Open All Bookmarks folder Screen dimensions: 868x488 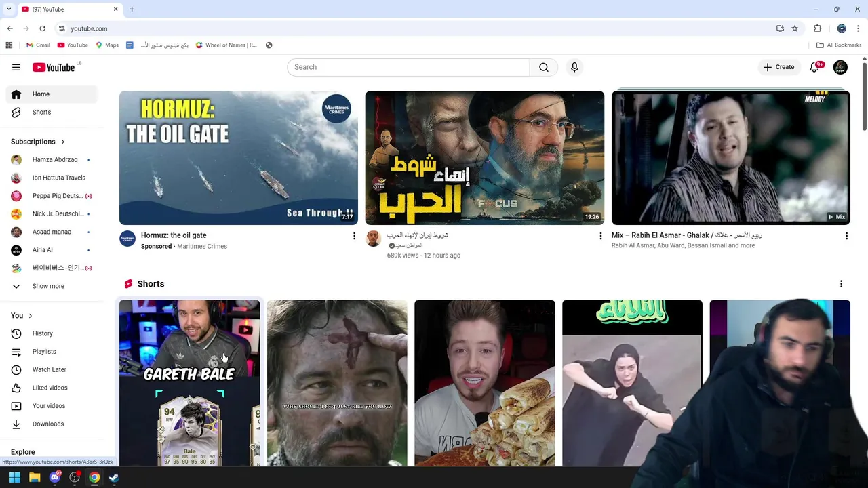click(x=839, y=45)
